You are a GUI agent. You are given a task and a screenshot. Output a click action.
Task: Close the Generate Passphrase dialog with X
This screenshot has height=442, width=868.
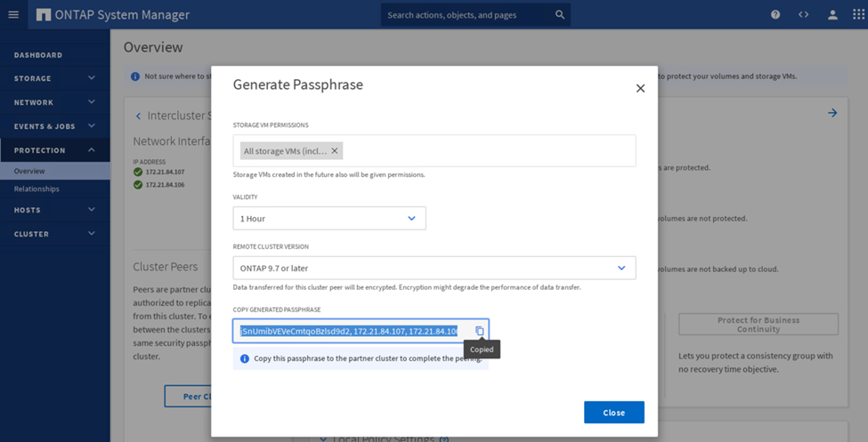[x=640, y=88]
